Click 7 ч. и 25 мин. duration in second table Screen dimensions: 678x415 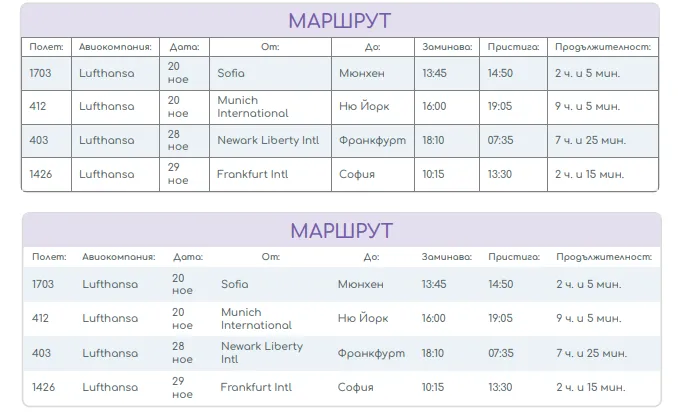click(590, 353)
